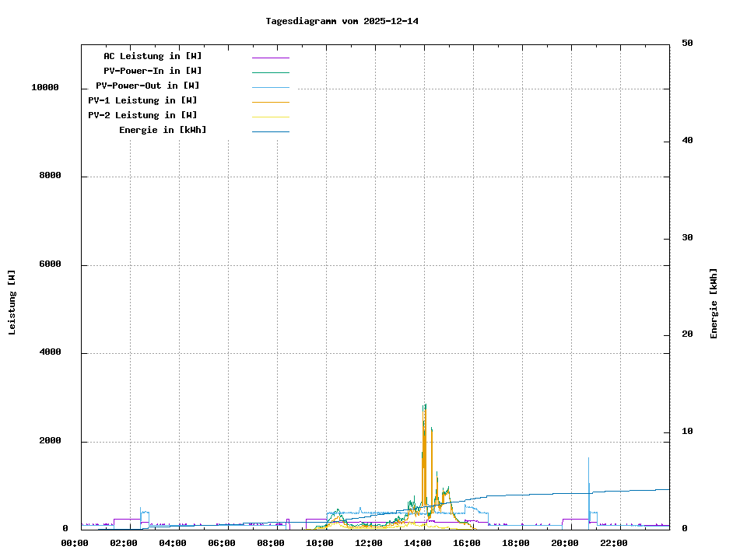Click the yellow PV-2 Leistung legend line
Screen dimensions: 747x560
pyautogui.click(x=270, y=117)
